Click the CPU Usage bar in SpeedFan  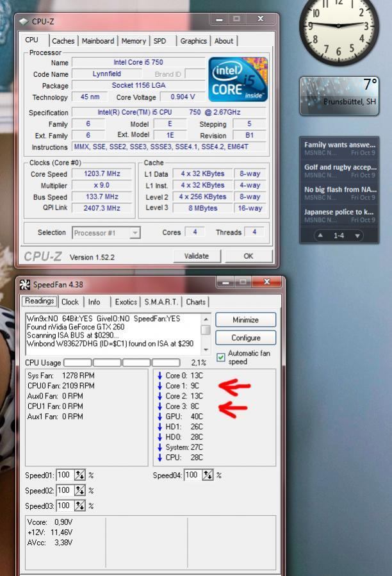122,363
